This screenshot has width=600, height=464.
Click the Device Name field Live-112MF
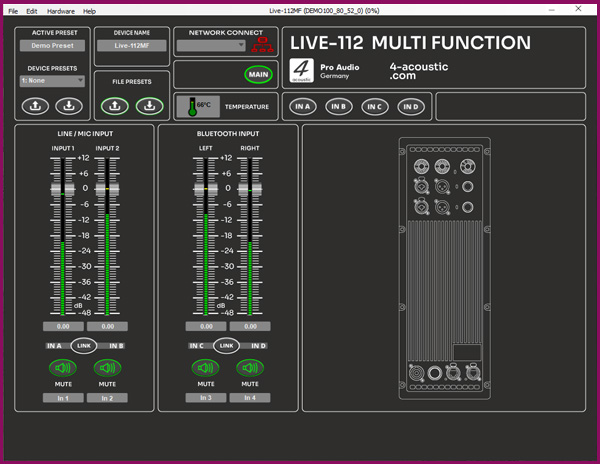point(131,46)
